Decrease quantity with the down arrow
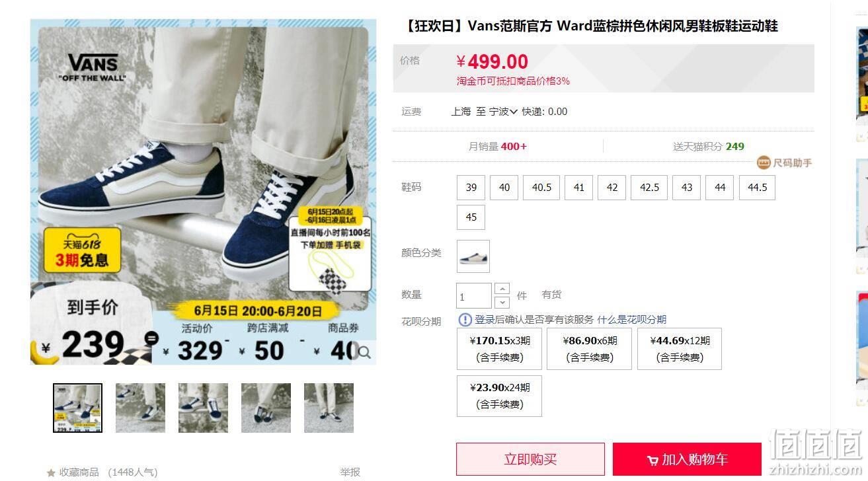 502,302
